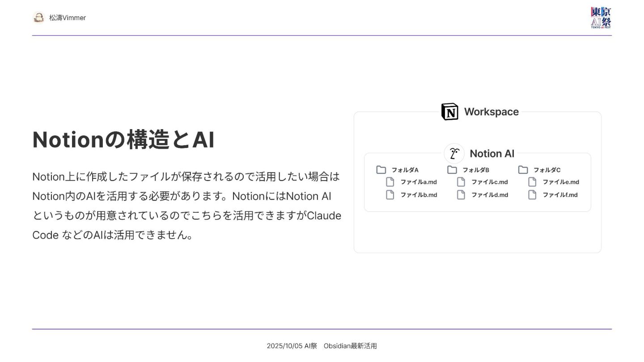Click the フォルダB folder icon
644x362 pixels.
pos(452,170)
